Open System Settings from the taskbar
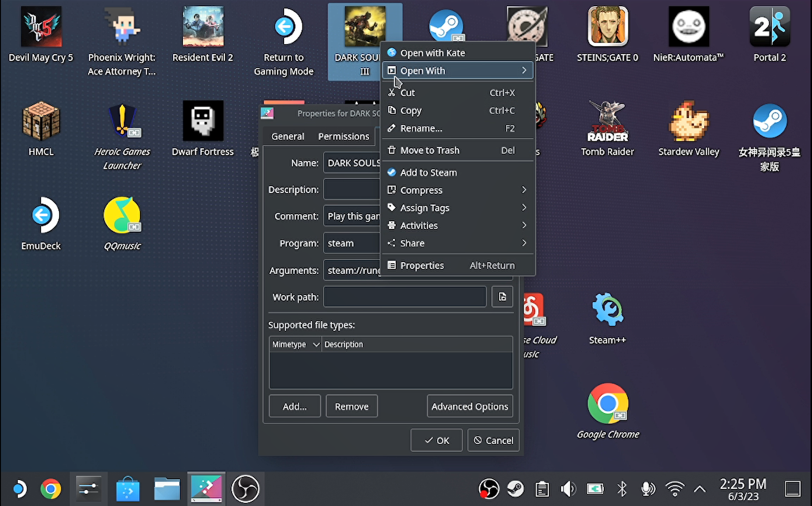 click(x=89, y=489)
